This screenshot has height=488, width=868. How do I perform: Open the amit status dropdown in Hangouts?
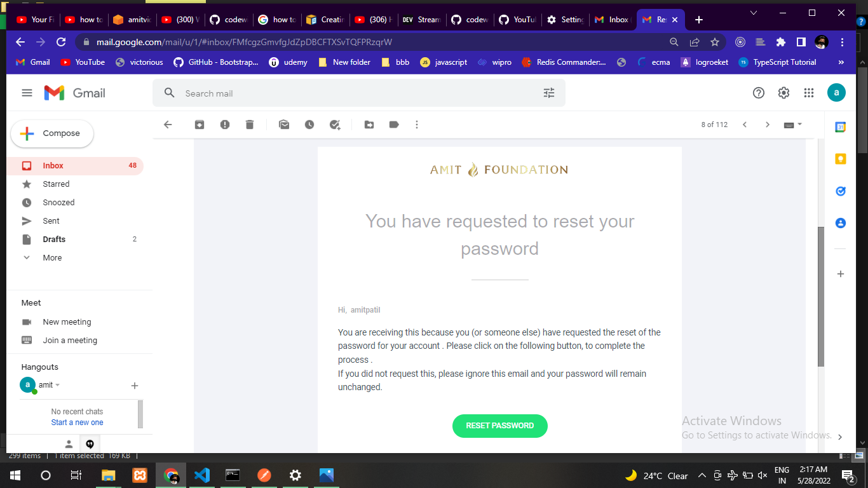pos(57,384)
